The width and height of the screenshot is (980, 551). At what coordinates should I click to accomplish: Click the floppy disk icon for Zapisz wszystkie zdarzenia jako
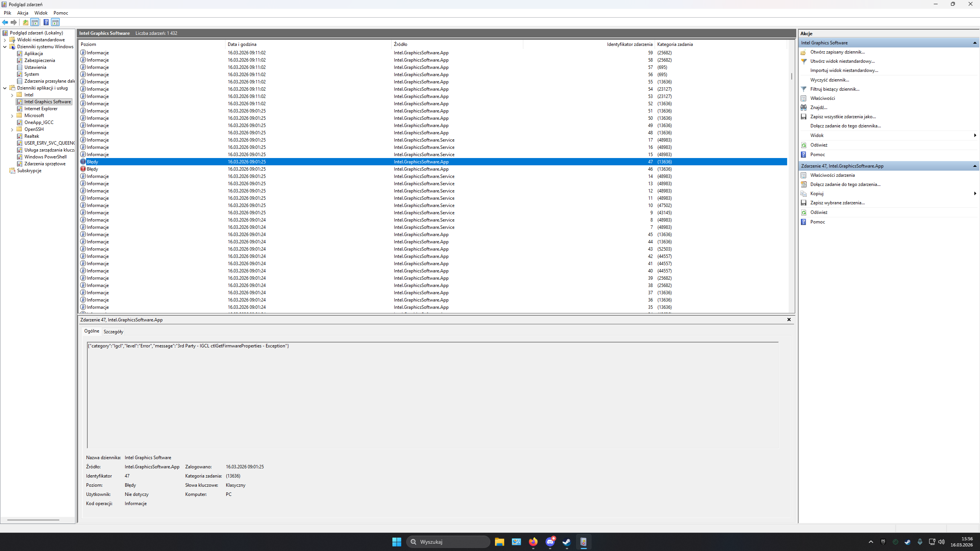[x=804, y=117]
